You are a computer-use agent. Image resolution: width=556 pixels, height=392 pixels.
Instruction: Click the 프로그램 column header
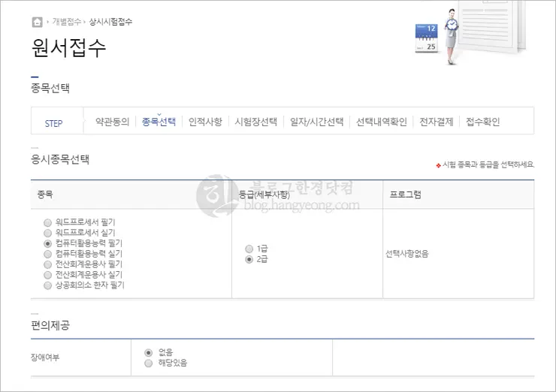tap(405, 194)
